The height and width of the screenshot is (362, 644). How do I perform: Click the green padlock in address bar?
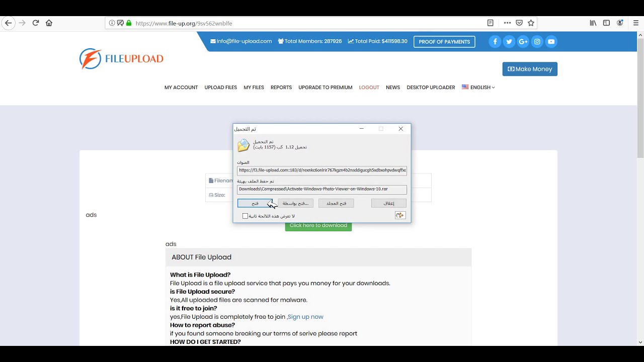129,23
